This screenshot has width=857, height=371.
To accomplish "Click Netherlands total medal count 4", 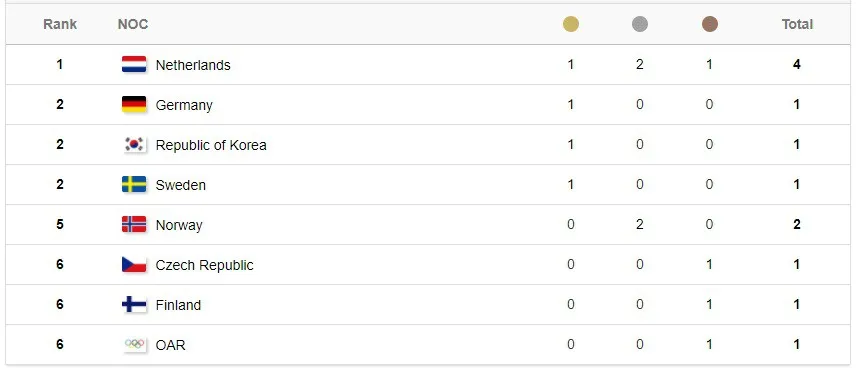I will 797,64.
